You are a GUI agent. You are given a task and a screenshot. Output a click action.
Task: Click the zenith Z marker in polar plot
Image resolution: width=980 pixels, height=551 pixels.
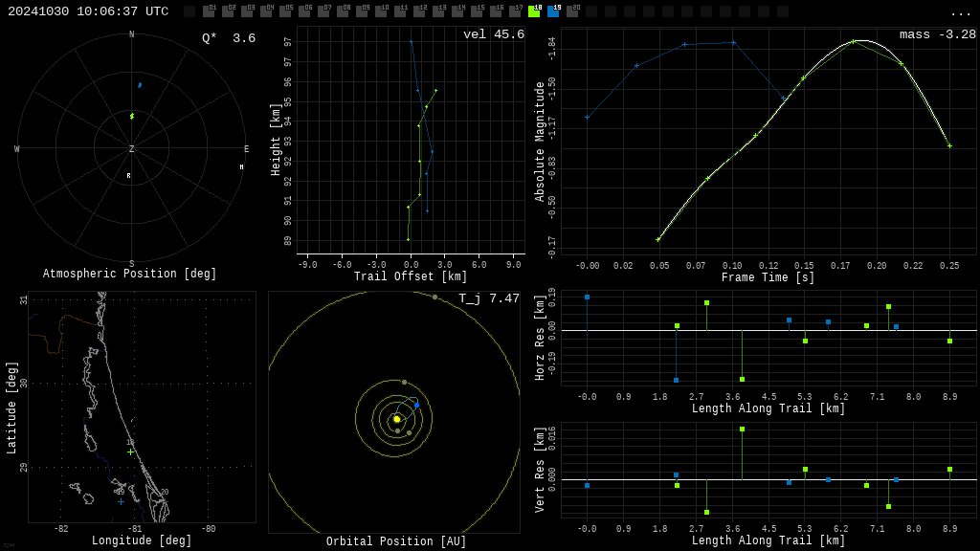pyautogui.click(x=132, y=149)
